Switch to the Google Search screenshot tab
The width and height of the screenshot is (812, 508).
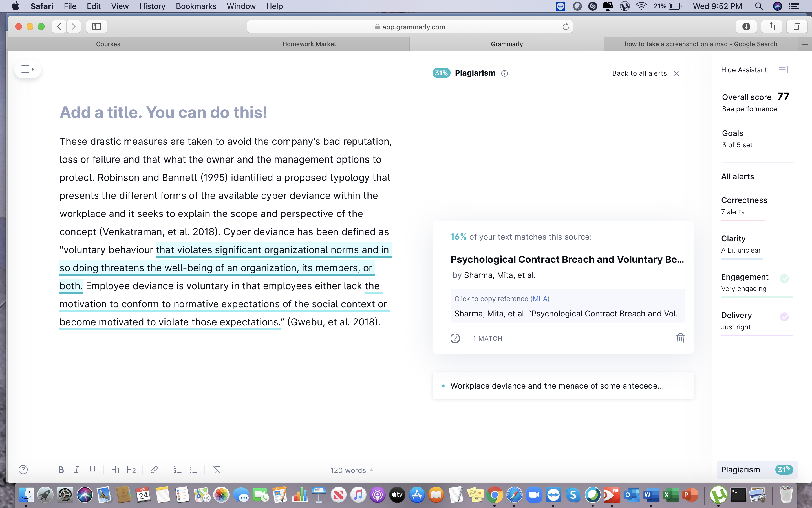[x=701, y=44]
